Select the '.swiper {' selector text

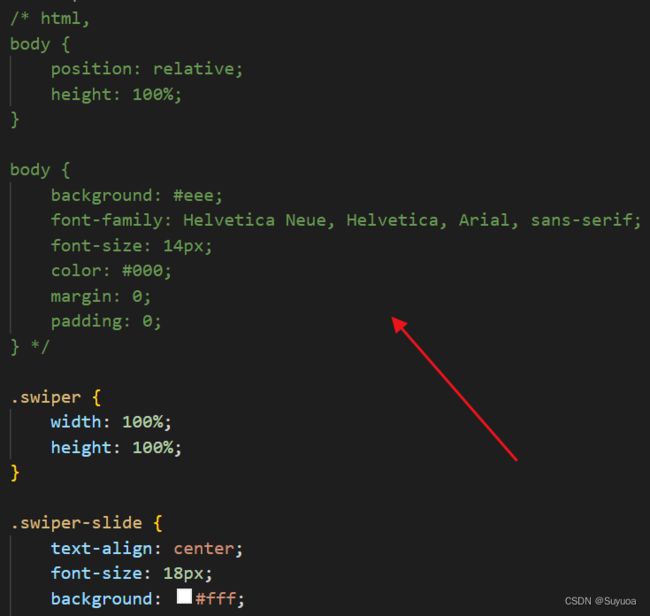tap(56, 398)
